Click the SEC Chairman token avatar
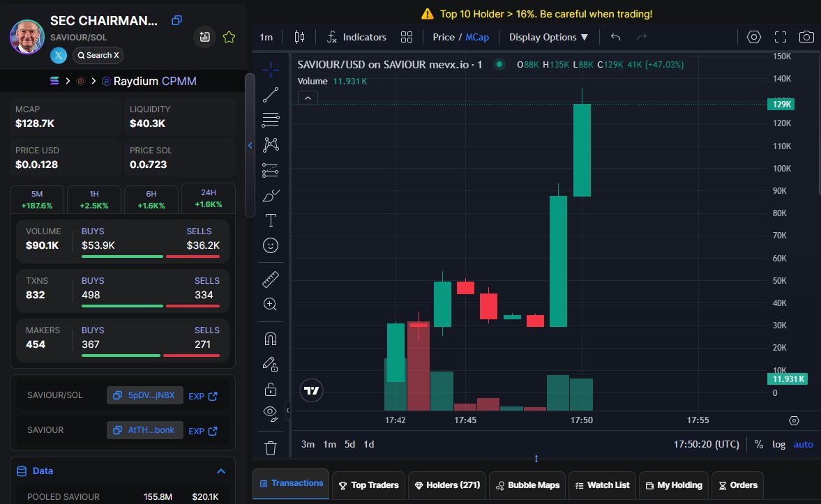The image size is (821, 504). [x=27, y=37]
